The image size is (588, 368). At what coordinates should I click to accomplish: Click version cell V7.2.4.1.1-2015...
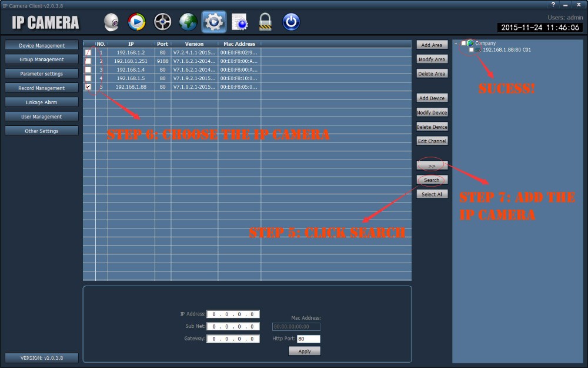[x=194, y=52]
